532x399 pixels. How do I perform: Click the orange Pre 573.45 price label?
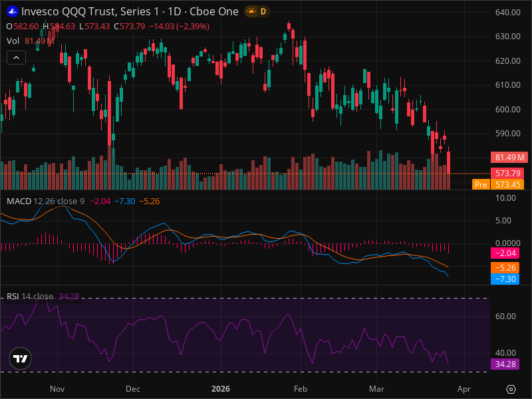pos(498,185)
